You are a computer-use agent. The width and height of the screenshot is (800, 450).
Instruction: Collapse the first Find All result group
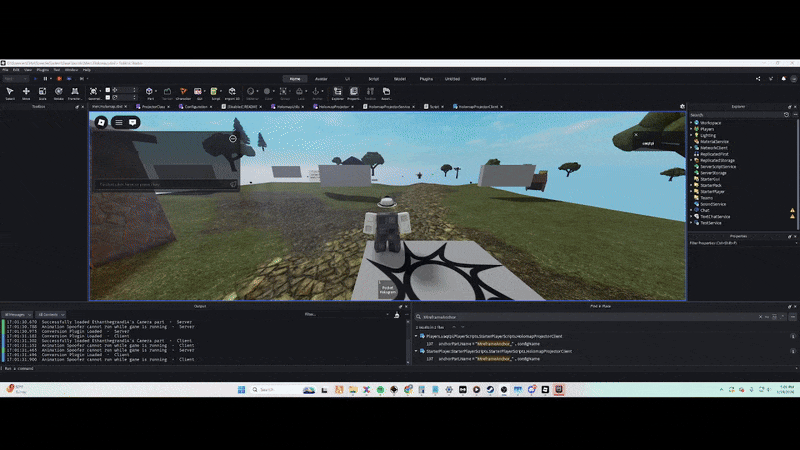pos(417,337)
